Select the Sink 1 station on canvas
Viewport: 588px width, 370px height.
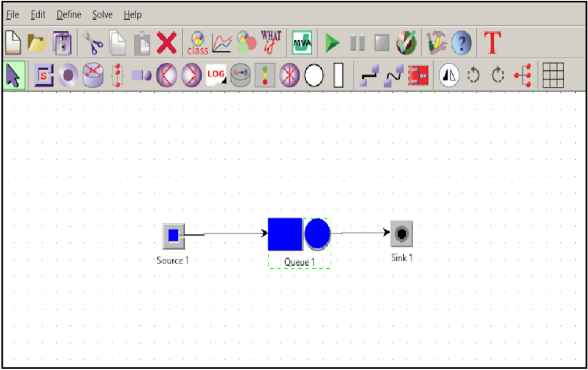coord(401,234)
